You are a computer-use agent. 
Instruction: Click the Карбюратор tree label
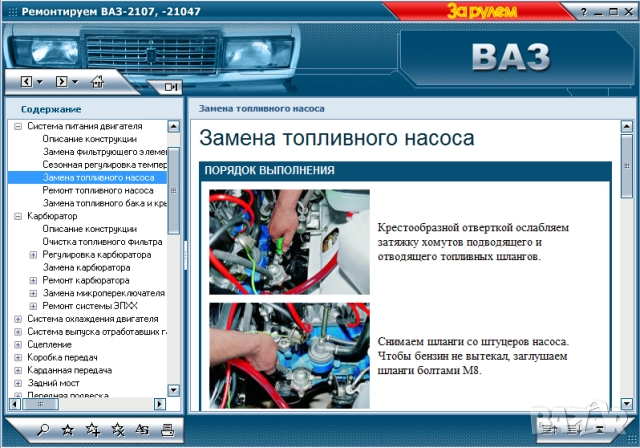[52, 216]
